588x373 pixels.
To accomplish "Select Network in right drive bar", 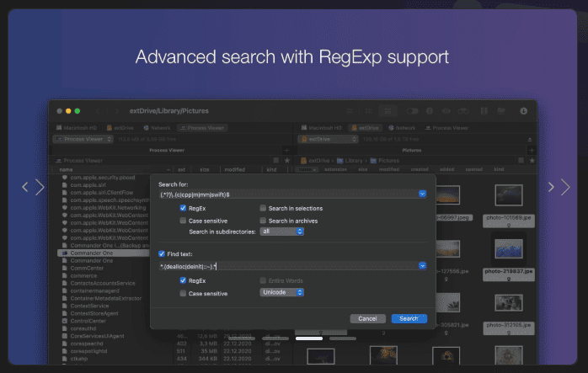I will coord(402,128).
